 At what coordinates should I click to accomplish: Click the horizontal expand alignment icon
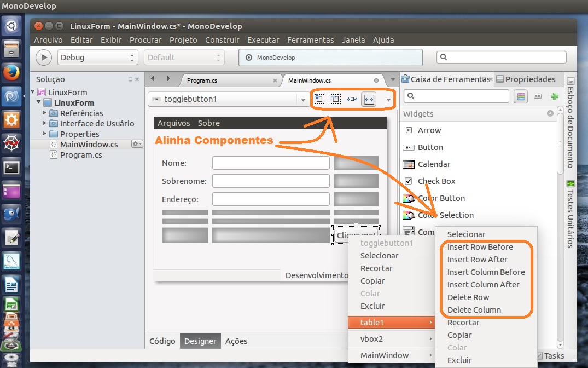(352, 99)
